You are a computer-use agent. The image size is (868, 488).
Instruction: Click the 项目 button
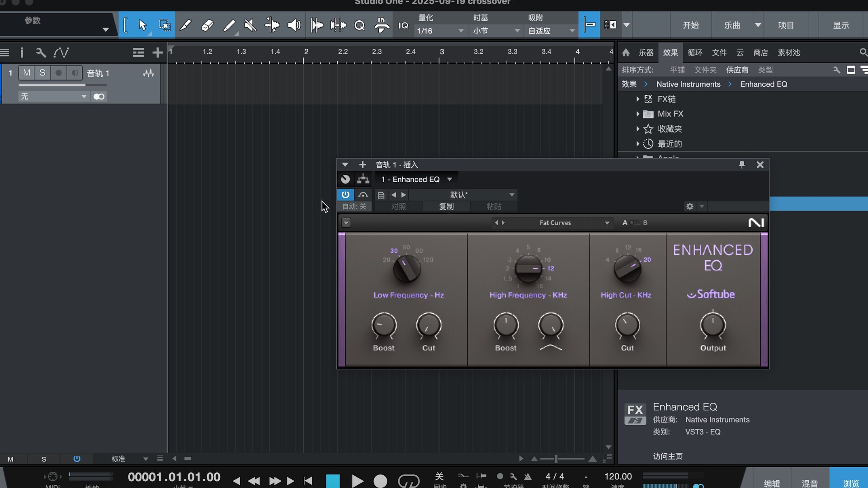coord(786,25)
